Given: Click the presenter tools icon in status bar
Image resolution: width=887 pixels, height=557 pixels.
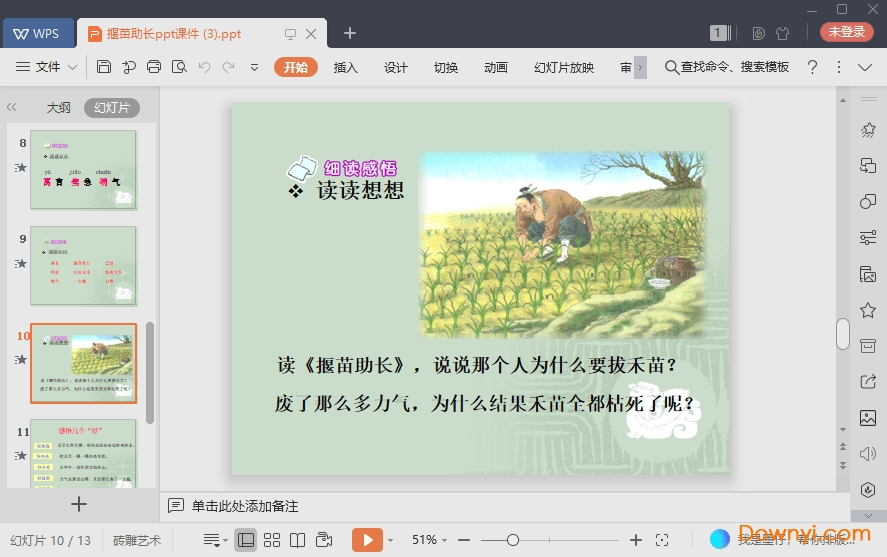Looking at the screenshot, I should [x=324, y=540].
